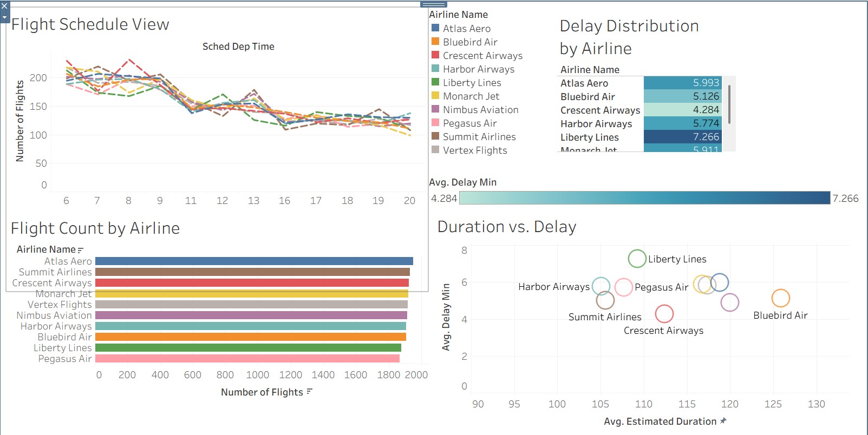Click the Atlas Aero bar in Flight Count chart
The image size is (868, 435).
(254, 260)
